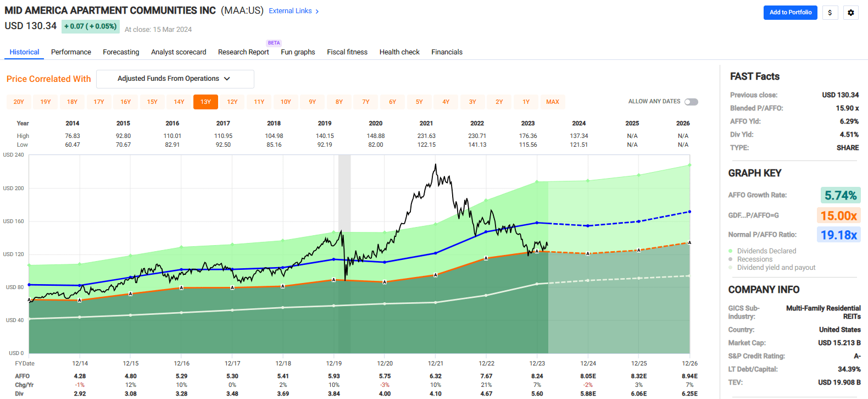
Task: Click the Div Yld value 4.51%
Action: point(849,135)
